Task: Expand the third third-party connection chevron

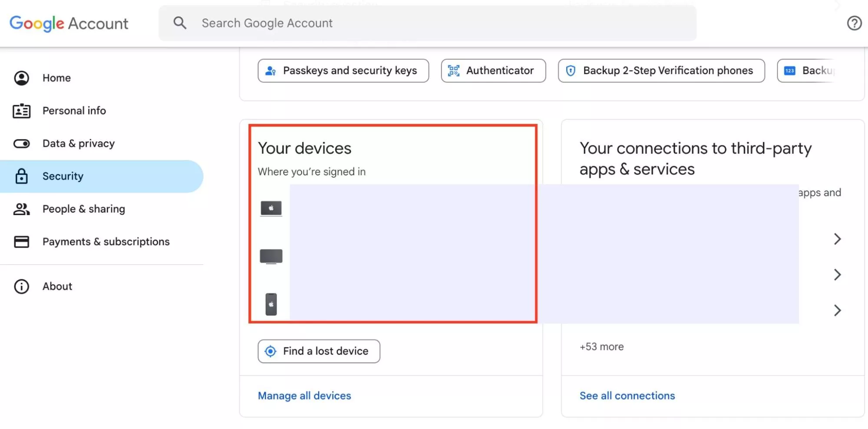Action: pyautogui.click(x=838, y=310)
